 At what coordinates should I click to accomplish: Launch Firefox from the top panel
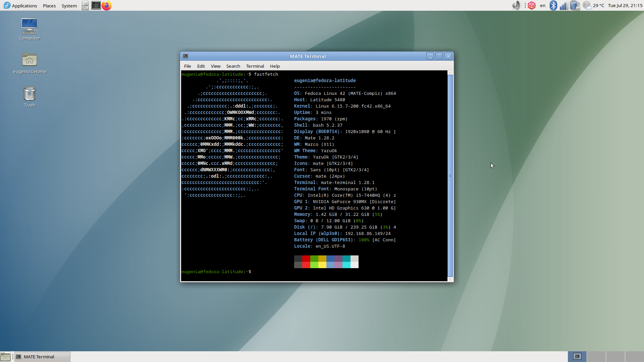(x=107, y=6)
